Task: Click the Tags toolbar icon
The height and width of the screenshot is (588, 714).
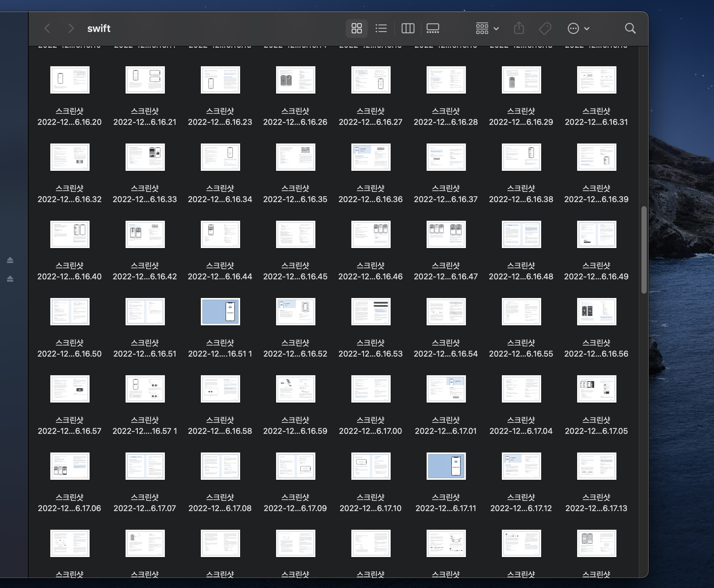Action: pos(545,28)
